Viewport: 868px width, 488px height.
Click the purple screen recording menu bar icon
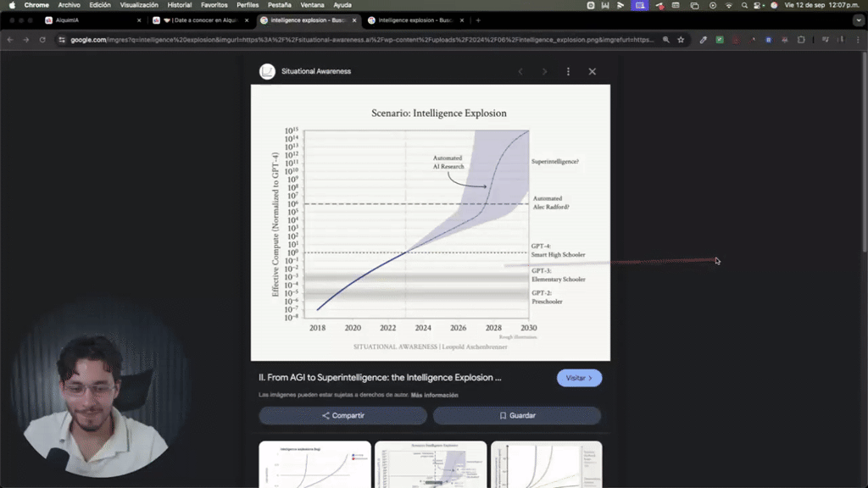click(x=640, y=5)
